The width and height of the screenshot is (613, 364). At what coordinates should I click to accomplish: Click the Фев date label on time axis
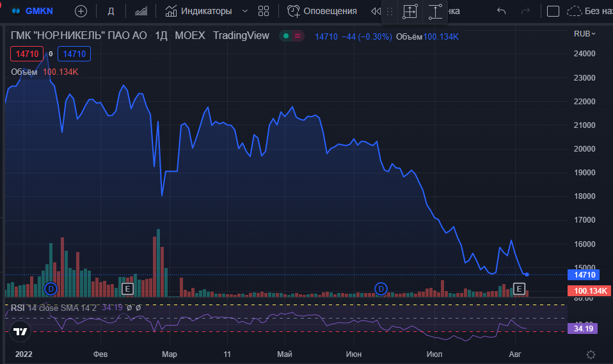[100, 354]
